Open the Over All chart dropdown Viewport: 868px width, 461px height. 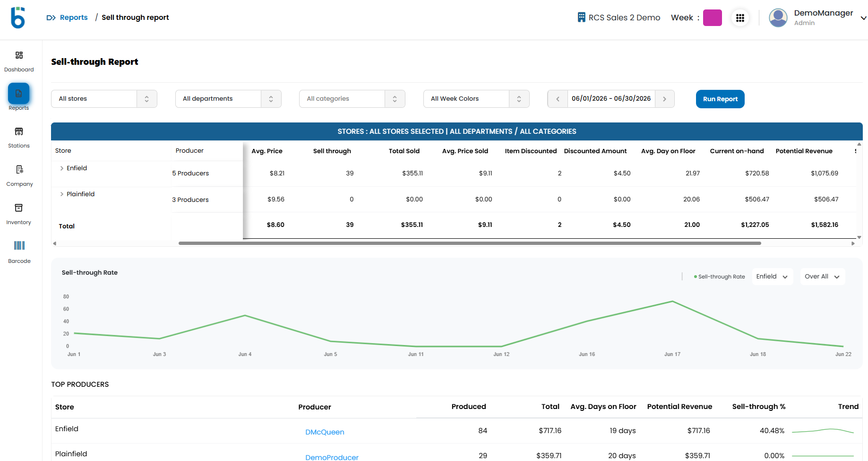tap(822, 277)
